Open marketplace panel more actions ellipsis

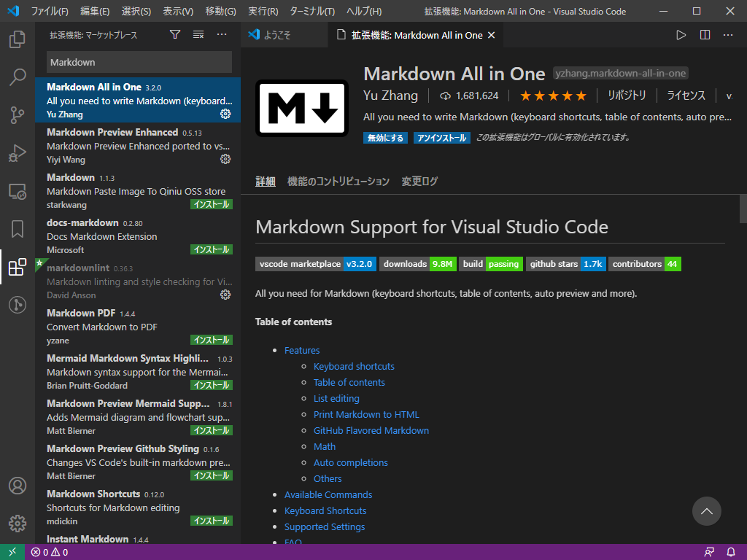(222, 34)
